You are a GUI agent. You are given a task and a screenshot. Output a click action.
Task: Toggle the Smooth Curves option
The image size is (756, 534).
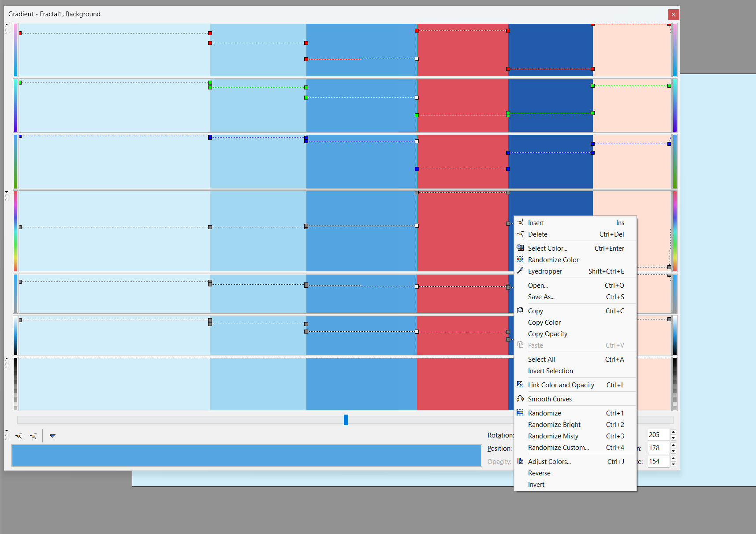tap(550, 399)
